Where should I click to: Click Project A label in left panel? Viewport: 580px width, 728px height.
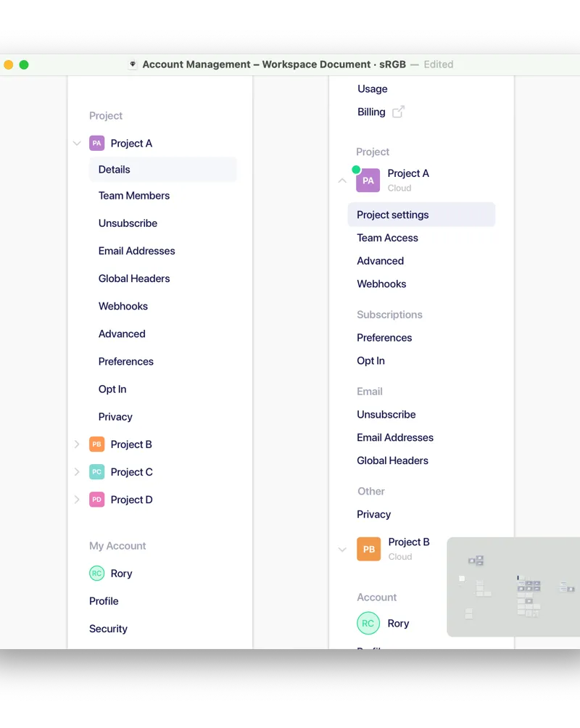131,144
